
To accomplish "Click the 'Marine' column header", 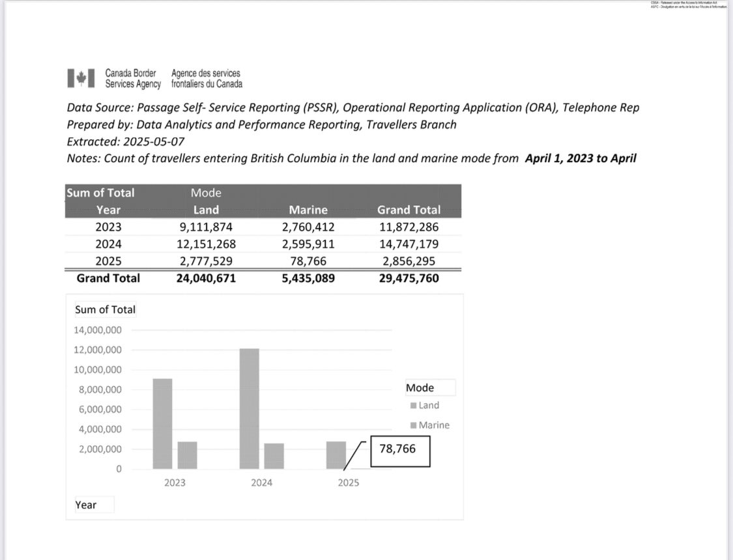I will (308, 210).
